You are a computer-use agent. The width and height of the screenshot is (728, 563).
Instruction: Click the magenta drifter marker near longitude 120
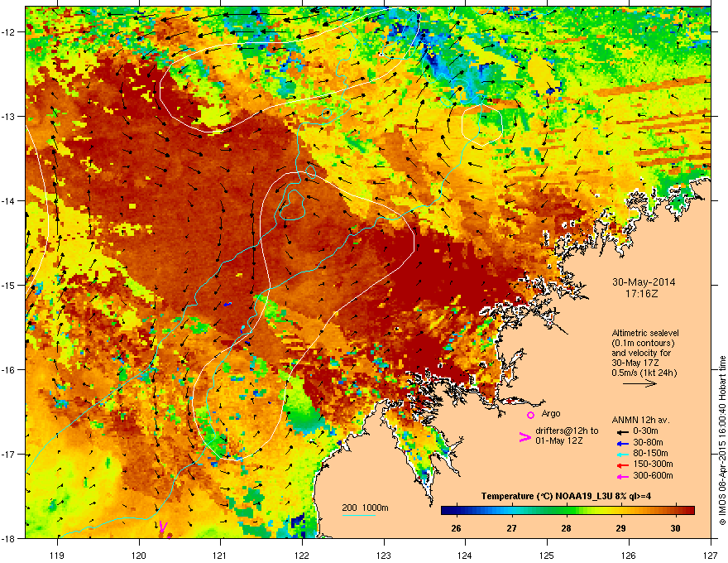pos(162,527)
